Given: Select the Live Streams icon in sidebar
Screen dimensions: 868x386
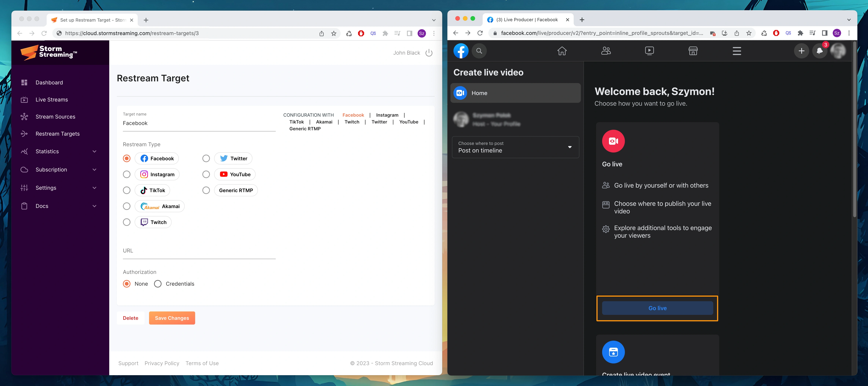Looking at the screenshot, I should [24, 99].
